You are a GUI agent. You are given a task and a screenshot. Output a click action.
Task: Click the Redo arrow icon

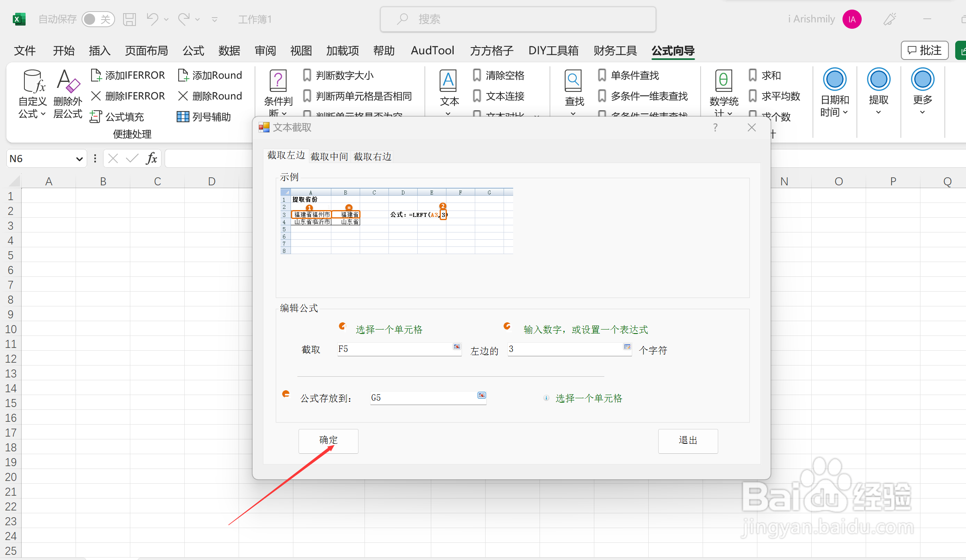(184, 19)
